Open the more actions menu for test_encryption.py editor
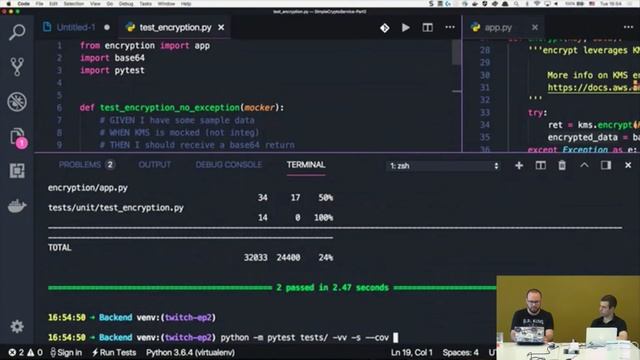Image resolution: width=640 pixels, height=360 pixels. click(450, 27)
